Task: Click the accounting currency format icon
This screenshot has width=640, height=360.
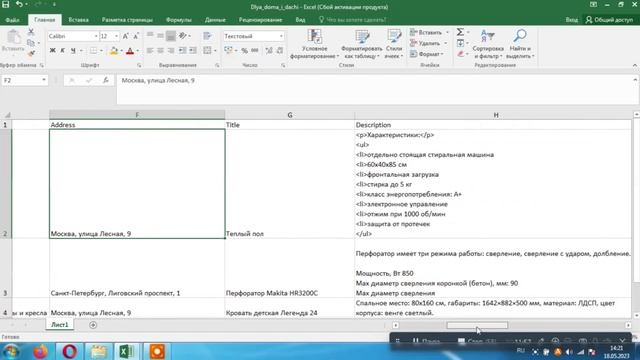Action: pyautogui.click(x=229, y=51)
